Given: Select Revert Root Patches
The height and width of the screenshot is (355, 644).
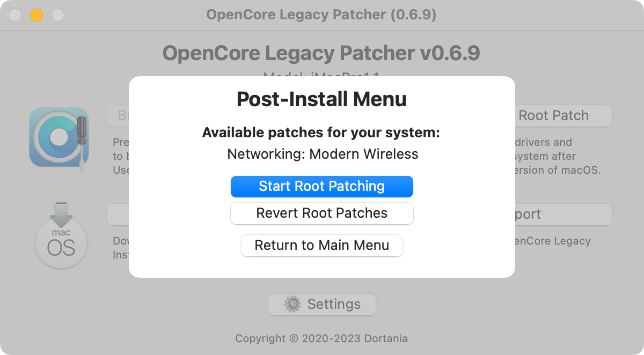Looking at the screenshot, I should [x=322, y=213].
